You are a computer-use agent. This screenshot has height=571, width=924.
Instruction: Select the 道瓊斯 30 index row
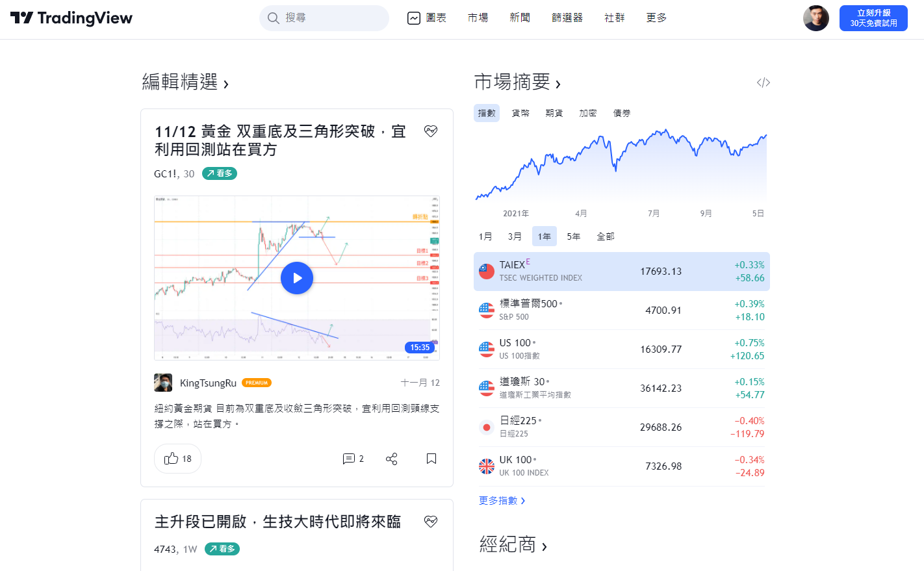pos(622,388)
